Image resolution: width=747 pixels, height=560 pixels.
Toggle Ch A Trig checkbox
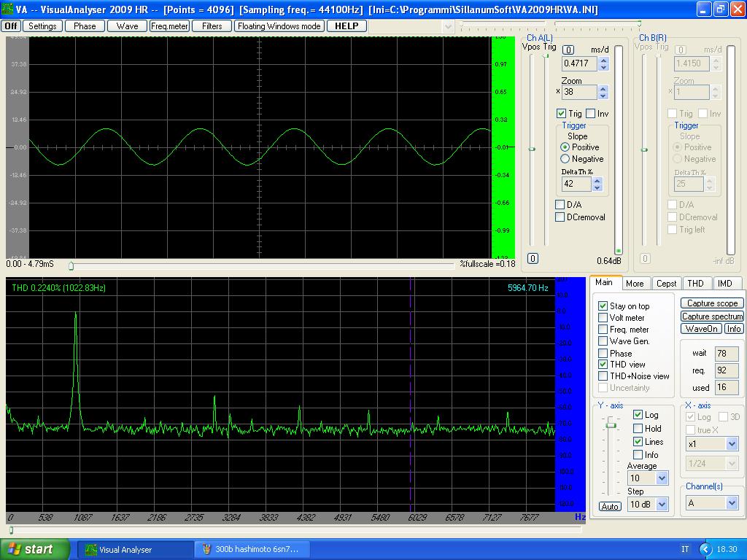point(561,113)
